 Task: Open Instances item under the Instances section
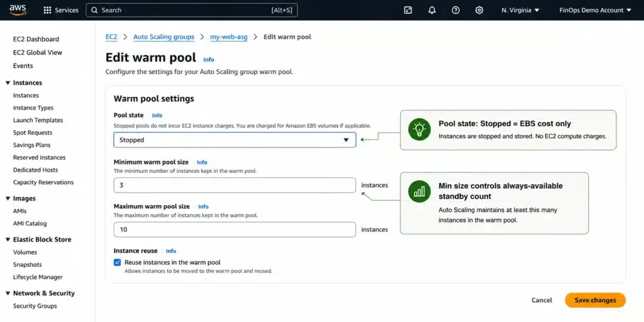pyautogui.click(x=26, y=96)
